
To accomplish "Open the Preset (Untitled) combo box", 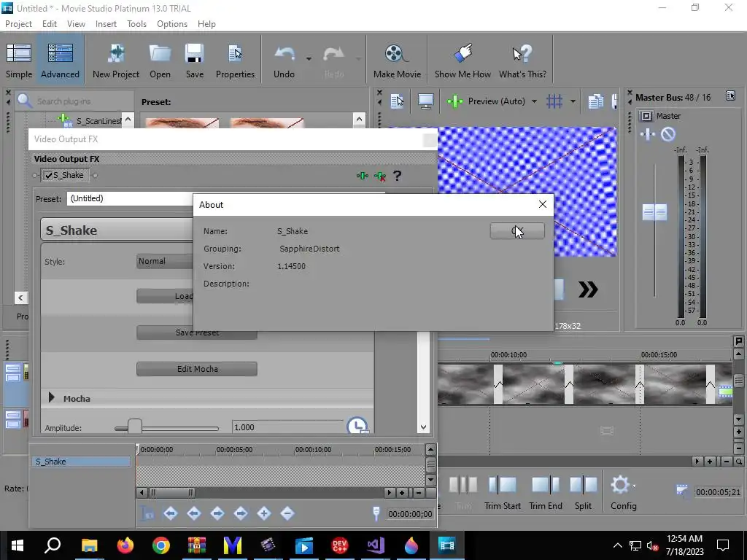I will (x=130, y=198).
